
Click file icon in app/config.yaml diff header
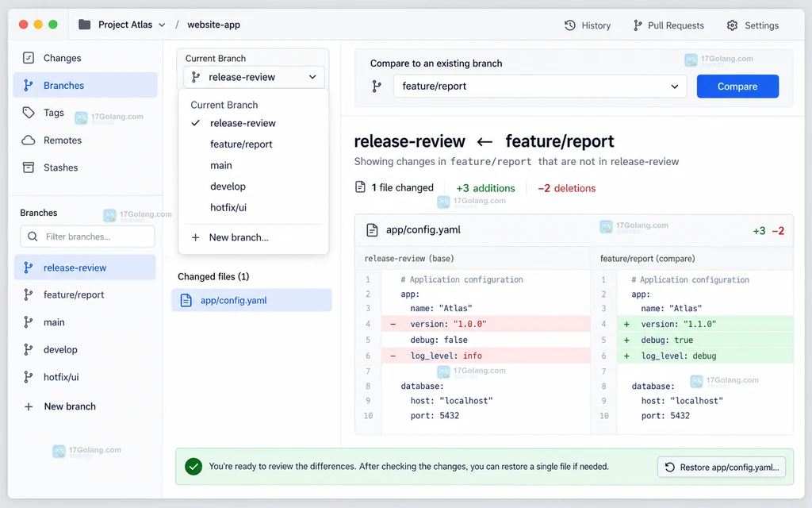point(372,229)
